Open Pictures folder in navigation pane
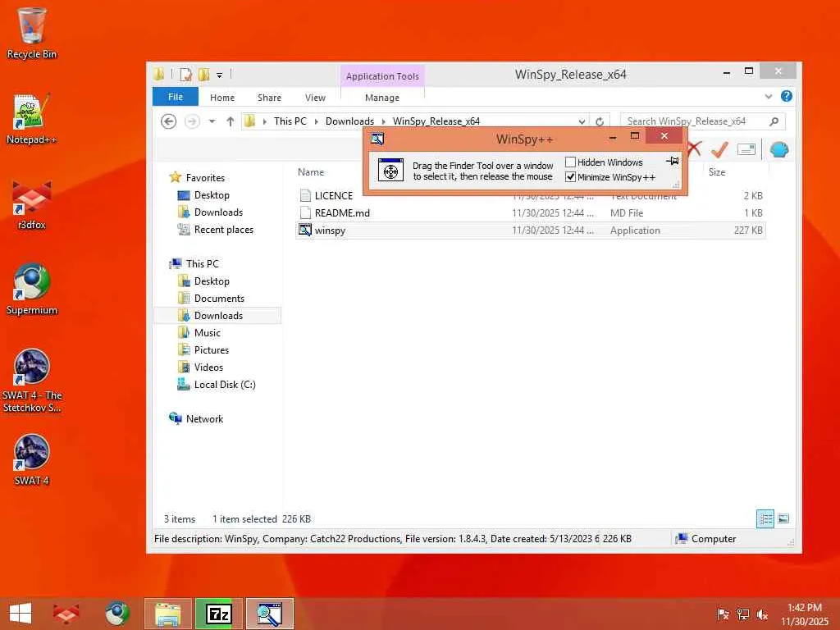The height and width of the screenshot is (630, 840). 211,349
